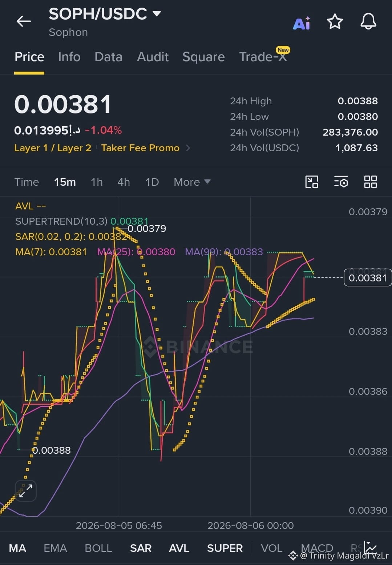Viewport: 392px width, 565px height.
Task: Select the 1h chart interval
Action: click(x=97, y=182)
